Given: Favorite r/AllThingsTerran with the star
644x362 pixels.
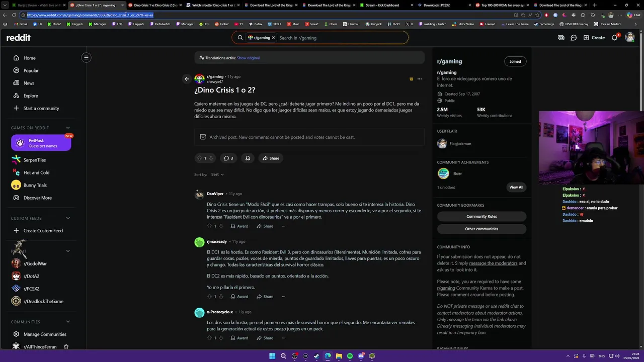Looking at the screenshot, I should tap(66, 347).
